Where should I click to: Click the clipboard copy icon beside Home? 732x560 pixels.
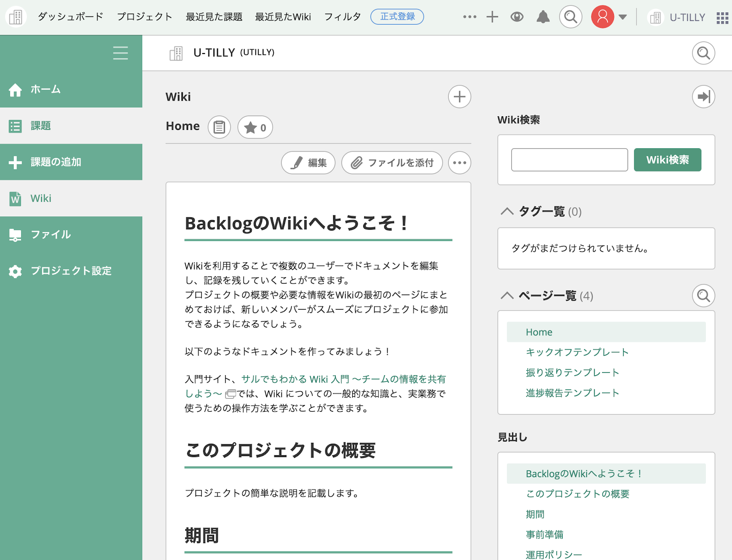click(219, 127)
